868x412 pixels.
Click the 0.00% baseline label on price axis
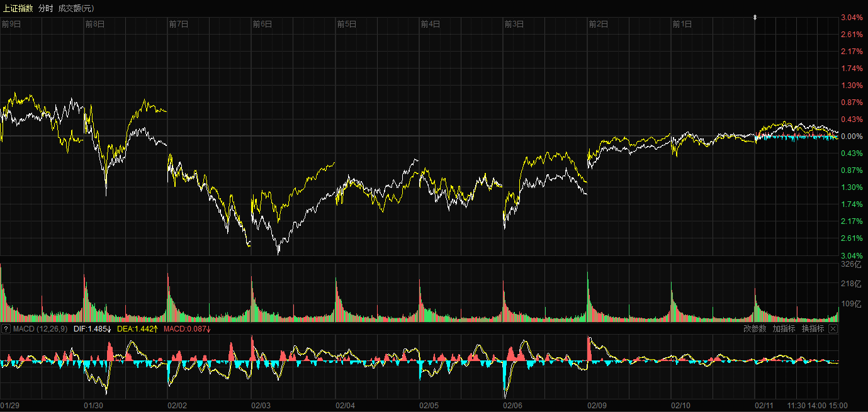click(852, 136)
